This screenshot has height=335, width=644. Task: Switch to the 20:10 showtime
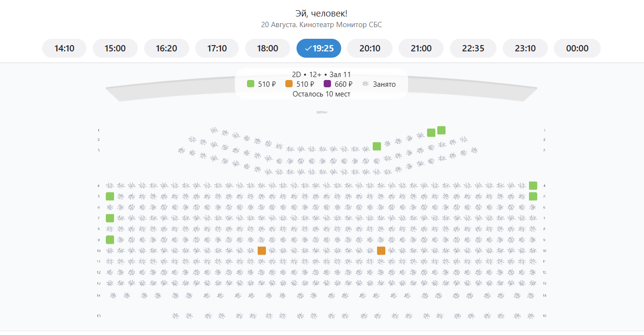coord(370,48)
